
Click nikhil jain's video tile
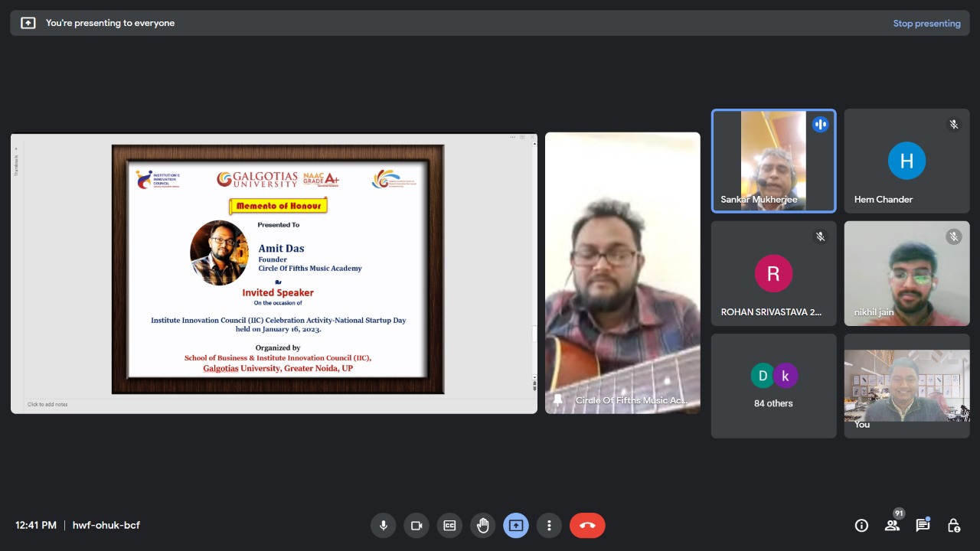click(x=906, y=273)
